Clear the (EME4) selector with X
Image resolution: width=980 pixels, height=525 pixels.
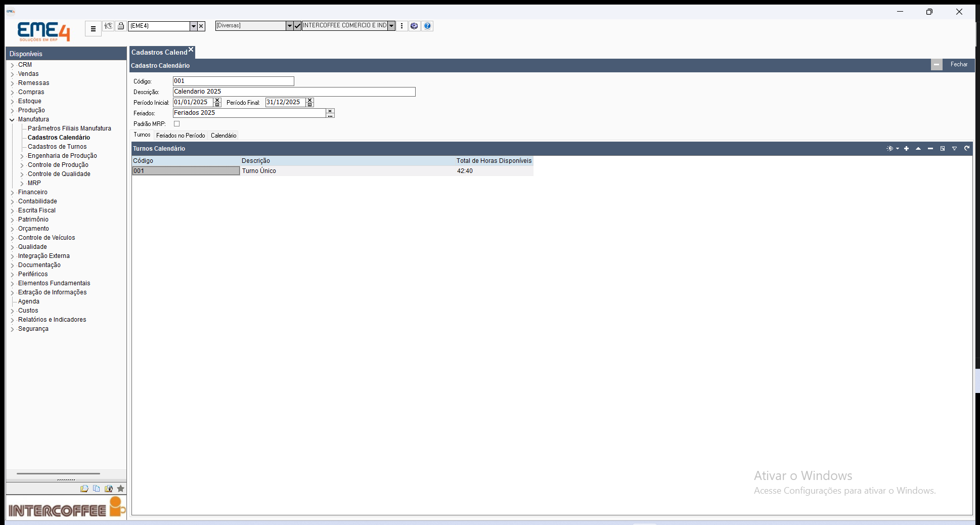[201, 26]
